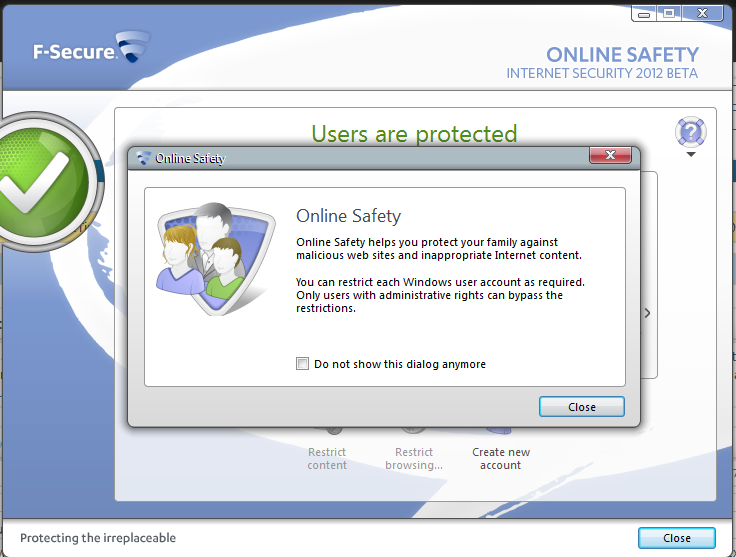Click the 'Online Safety' dialog heading
The image size is (736, 557).
coord(348,216)
